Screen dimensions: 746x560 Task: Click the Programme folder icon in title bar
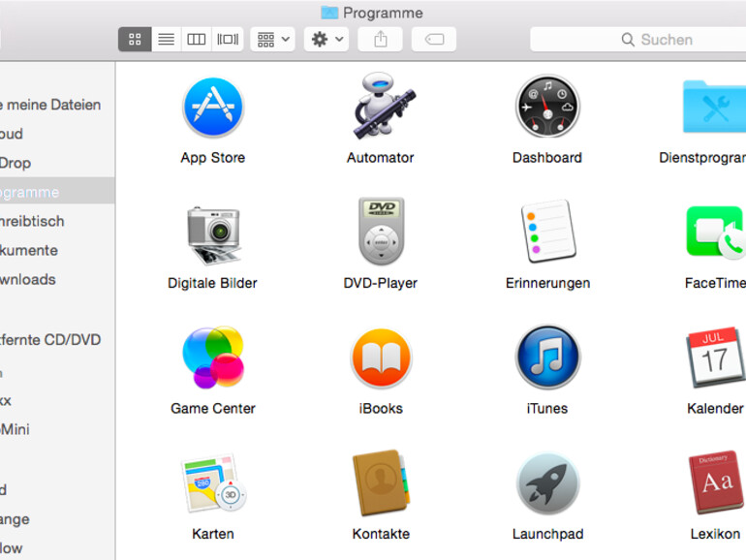click(x=329, y=13)
